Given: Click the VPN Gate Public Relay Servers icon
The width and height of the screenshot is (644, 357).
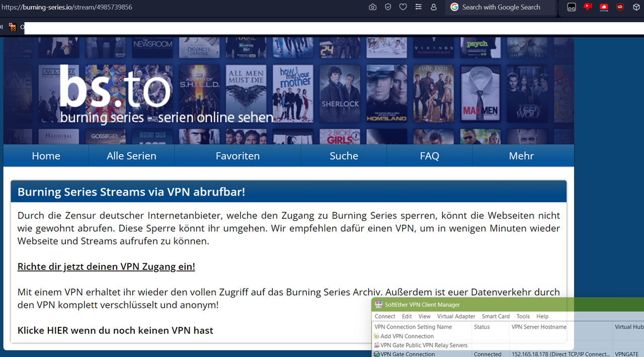Looking at the screenshot, I should (377, 345).
